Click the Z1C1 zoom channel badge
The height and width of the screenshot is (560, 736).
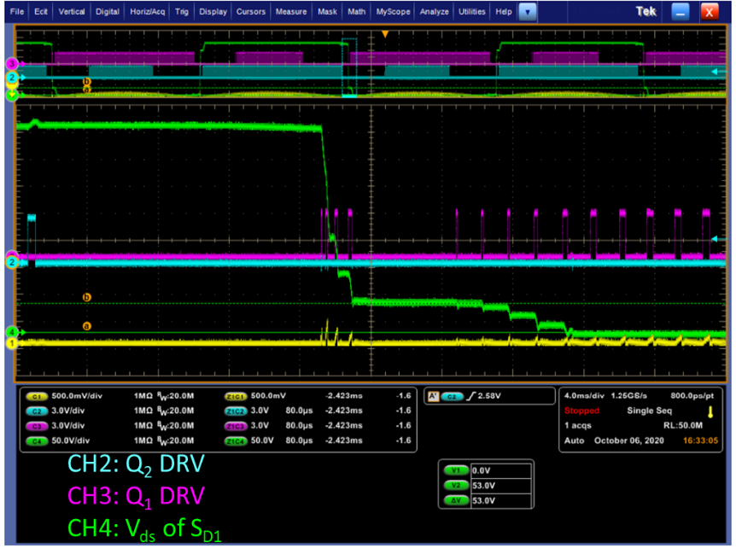click(x=237, y=397)
